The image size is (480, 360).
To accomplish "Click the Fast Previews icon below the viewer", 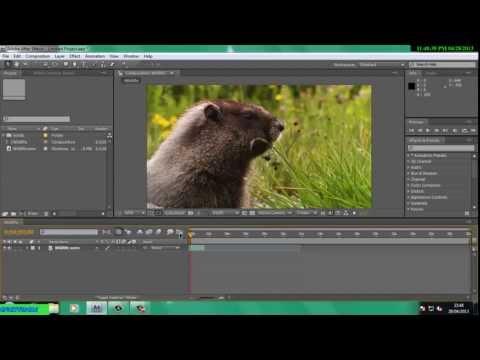I will 331,213.
